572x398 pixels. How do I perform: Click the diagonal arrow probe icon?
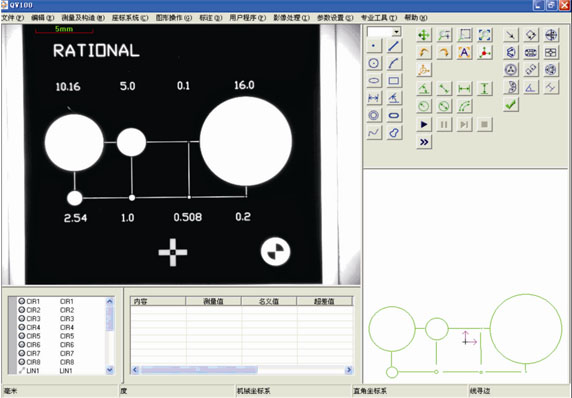point(511,35)
